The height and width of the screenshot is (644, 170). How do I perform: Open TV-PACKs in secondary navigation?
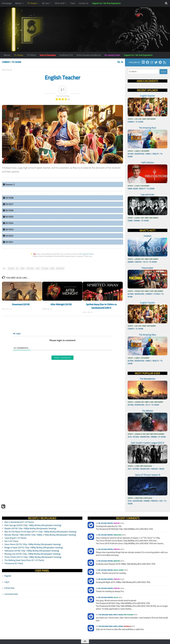[32, 55]
